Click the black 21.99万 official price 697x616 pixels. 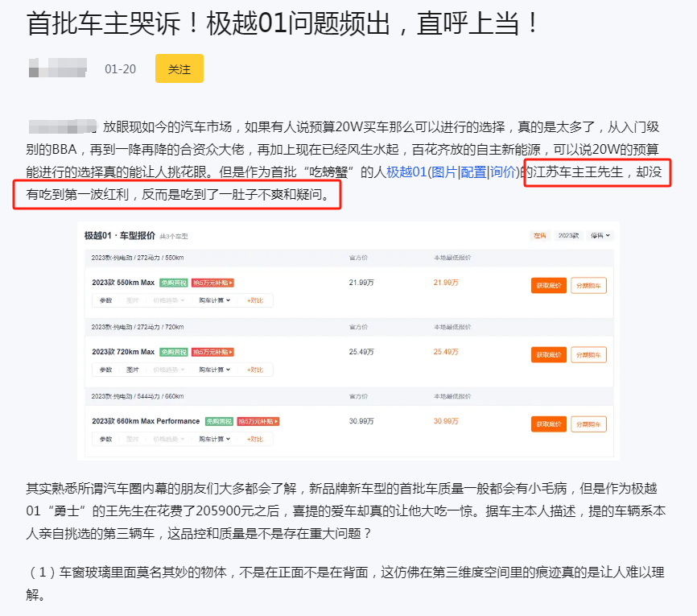pyautogui.click(x=361, y=283)
